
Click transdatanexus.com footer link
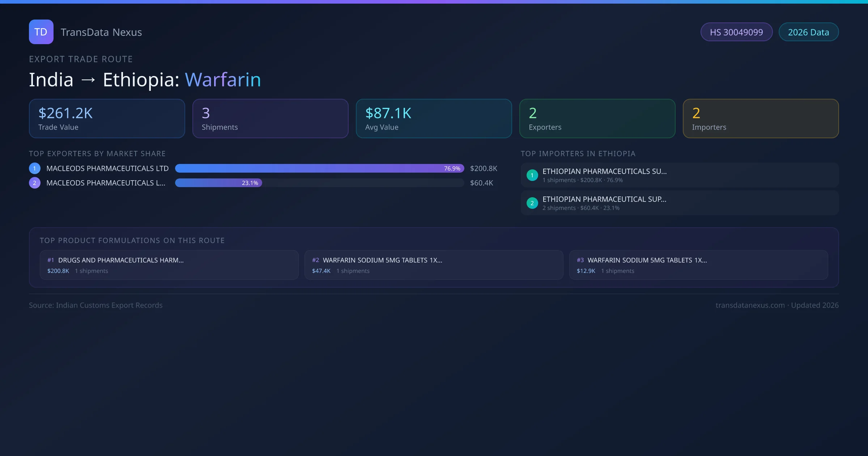click(x=750, y=305)
